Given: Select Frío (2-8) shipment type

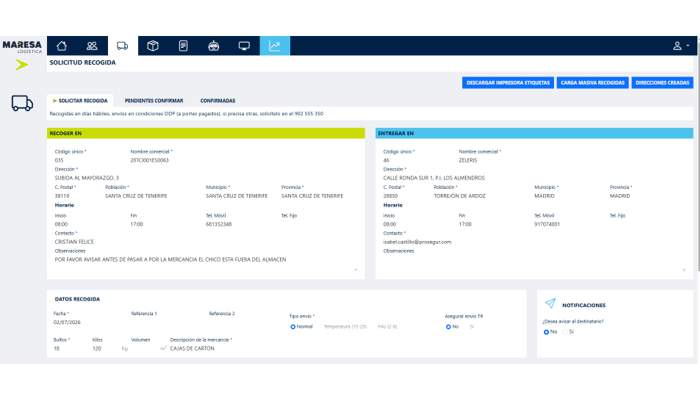Looking at the screenshot, I should [387, 327].
